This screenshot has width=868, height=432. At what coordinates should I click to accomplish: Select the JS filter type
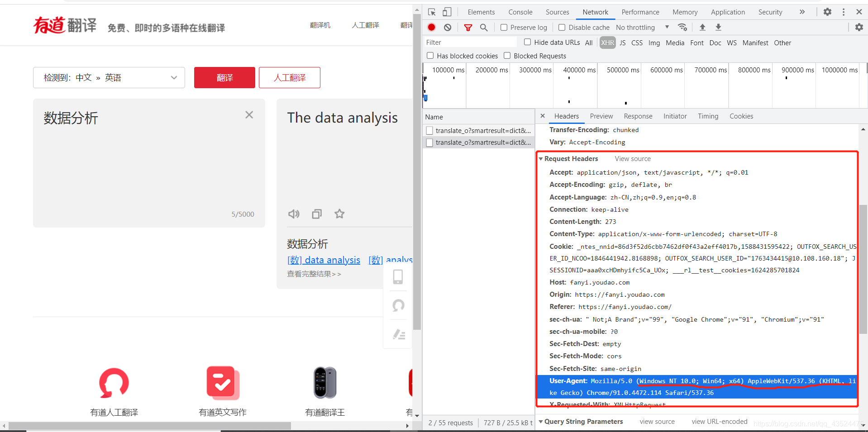point(623,43)
